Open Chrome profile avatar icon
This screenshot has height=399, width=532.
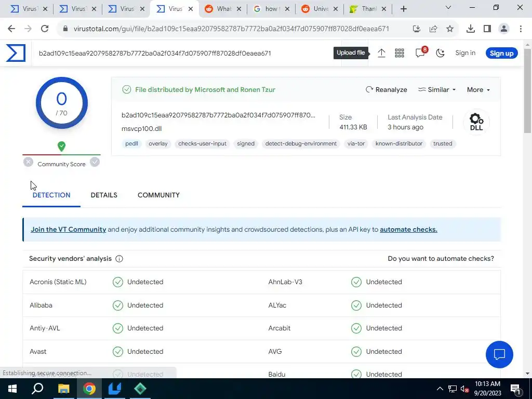[504, 29]
